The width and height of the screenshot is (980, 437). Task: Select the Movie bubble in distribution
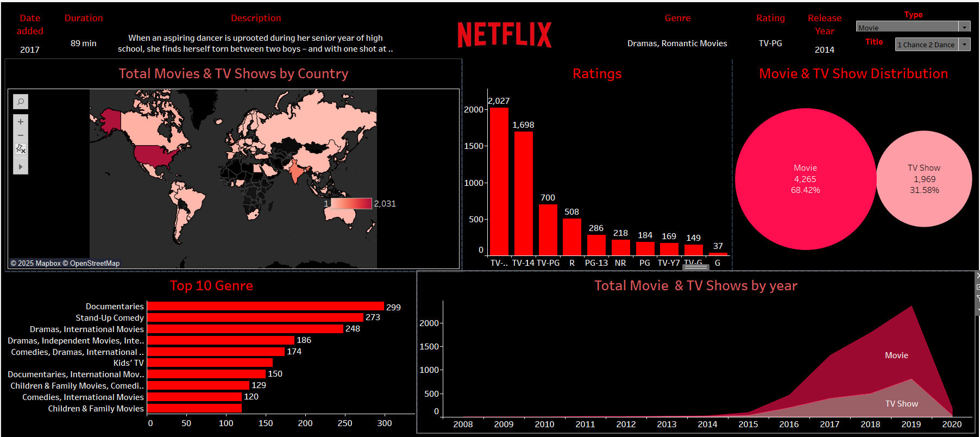[x=805, y=179]
